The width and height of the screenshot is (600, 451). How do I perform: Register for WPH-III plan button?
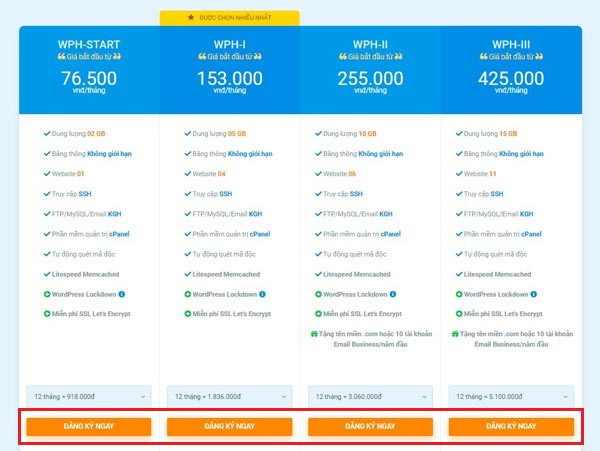(x=511, y=427)
